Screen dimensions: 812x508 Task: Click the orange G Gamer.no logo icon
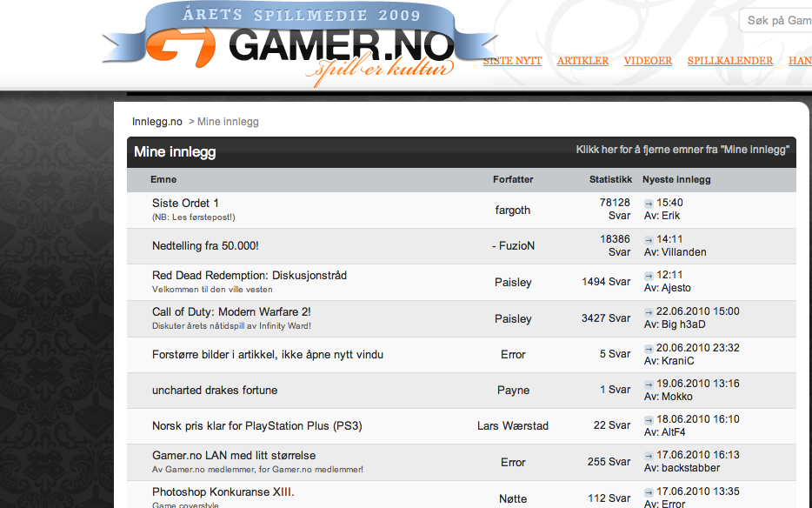click(x=180, y=47)
